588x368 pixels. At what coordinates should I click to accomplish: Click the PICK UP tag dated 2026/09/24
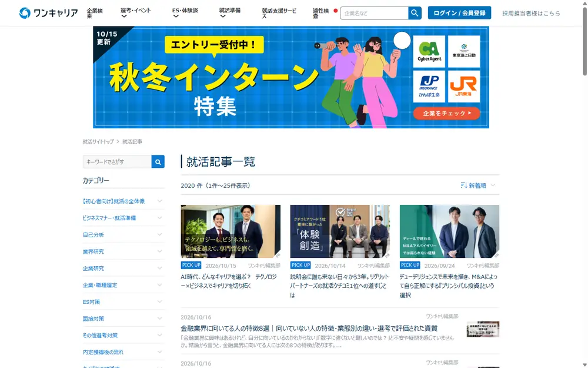[x=410, y=265]
